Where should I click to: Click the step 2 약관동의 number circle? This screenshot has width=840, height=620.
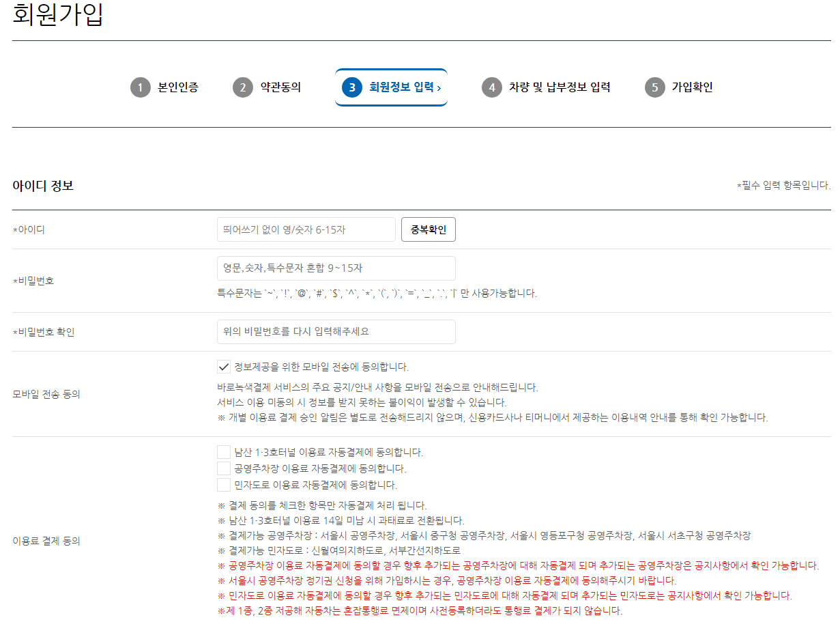click(243, 87)
